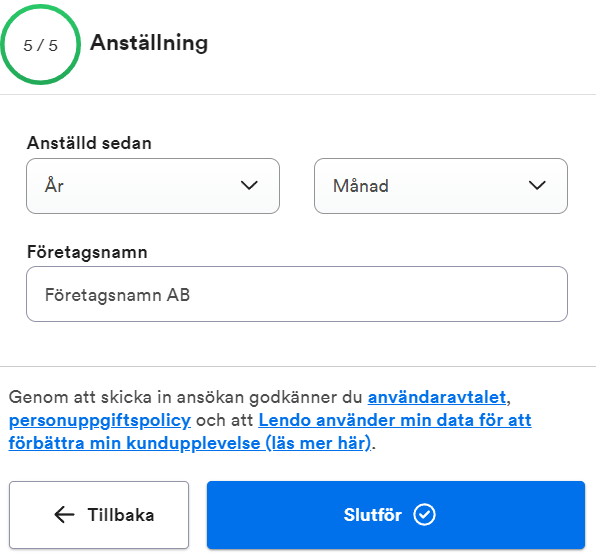The image size is (596, 556).
Task: Click the Anställning section heading
Action: (x=149, y=43)
